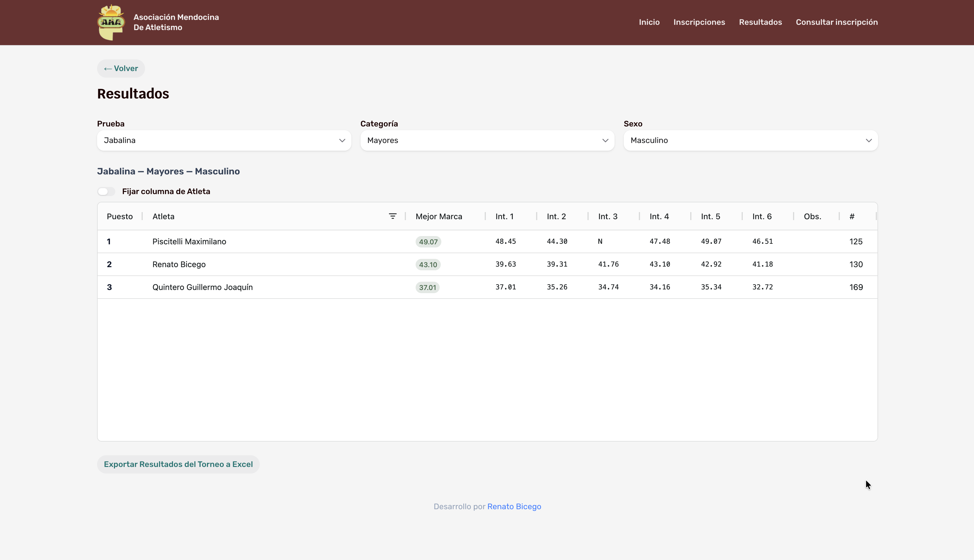Click the 42.92 attempt value

pyautogui.click(x=711, y=264)
